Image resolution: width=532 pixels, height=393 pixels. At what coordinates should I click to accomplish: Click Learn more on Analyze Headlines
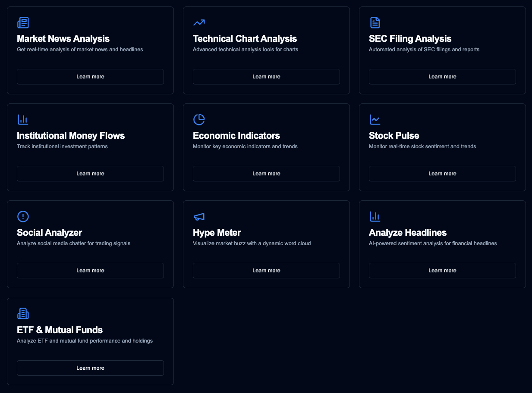point(442,270)
